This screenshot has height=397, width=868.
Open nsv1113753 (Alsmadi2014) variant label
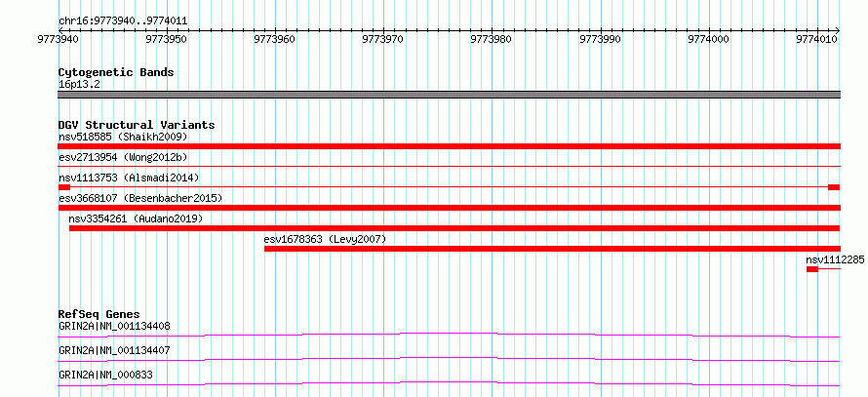129,178
